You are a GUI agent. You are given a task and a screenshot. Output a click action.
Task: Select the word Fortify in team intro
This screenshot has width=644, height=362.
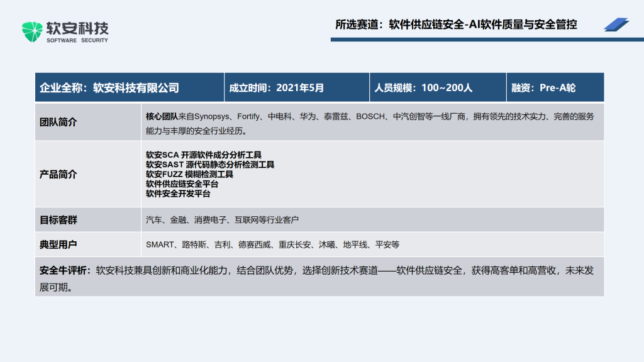tap(248, 116)
